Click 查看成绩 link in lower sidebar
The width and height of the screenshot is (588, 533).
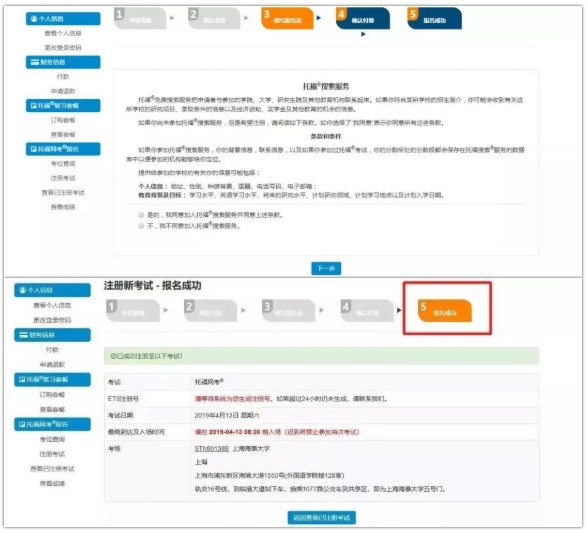pos(52,483)
